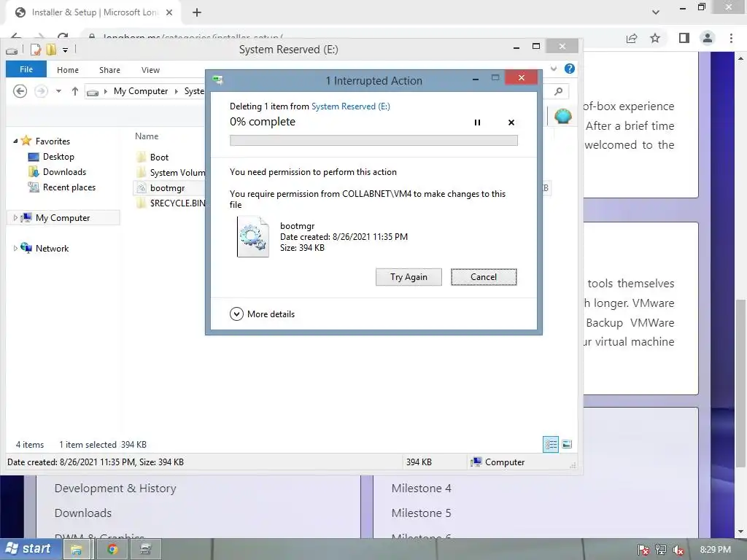The image size is (747, 560).
Task: Click Try Again button
Action: pos(409,277)
